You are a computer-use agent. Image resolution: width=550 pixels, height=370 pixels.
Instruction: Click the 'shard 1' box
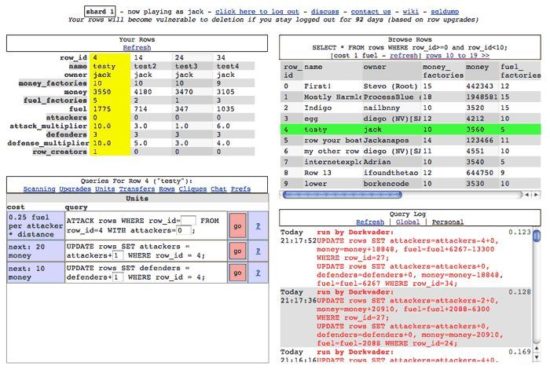click(100, 12)
